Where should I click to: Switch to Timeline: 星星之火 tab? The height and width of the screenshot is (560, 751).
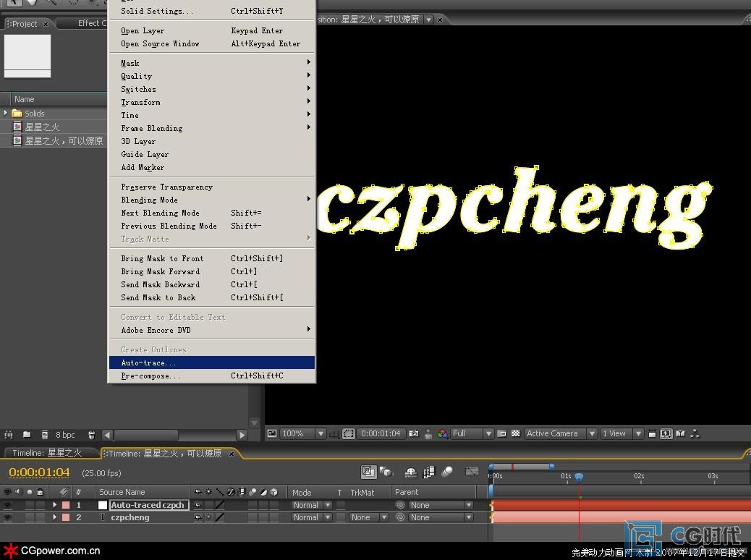click(48, 453)
